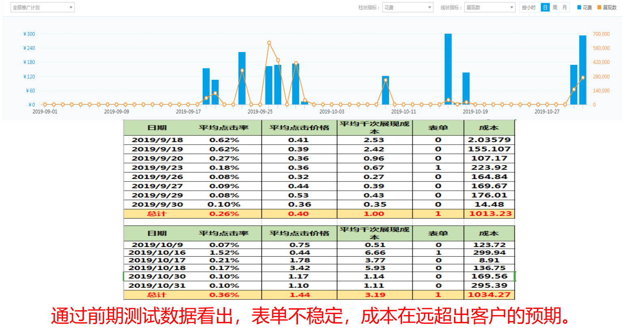Image resolution: width=644 pixels, height=332 pixels.
Task: Open the 全部推广计划 plan dropdown
Action: pos(43,7)
